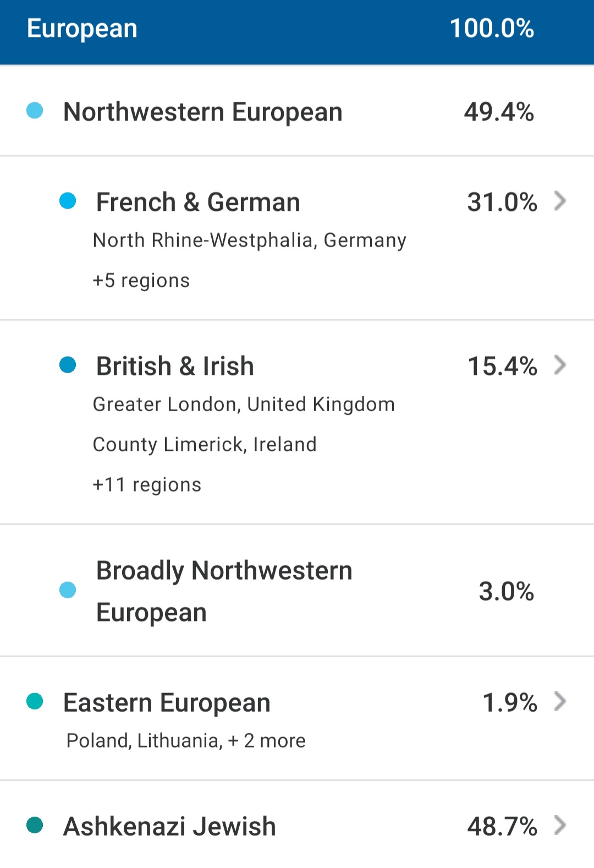This screenshot has height=868, width=594.
Task: Select the Ashkenazi Jewish 48.7% percentage
Action: tap(502, 826)
